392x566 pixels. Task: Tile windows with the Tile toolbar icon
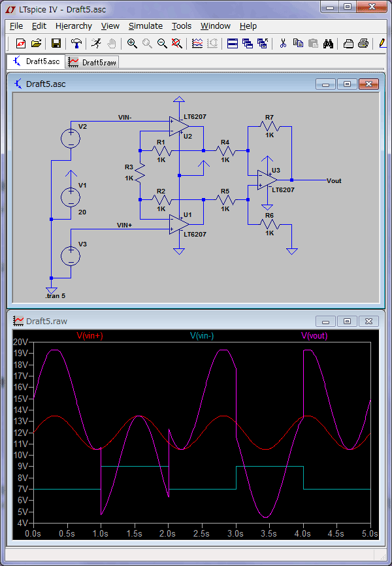[x=233, y=44]
